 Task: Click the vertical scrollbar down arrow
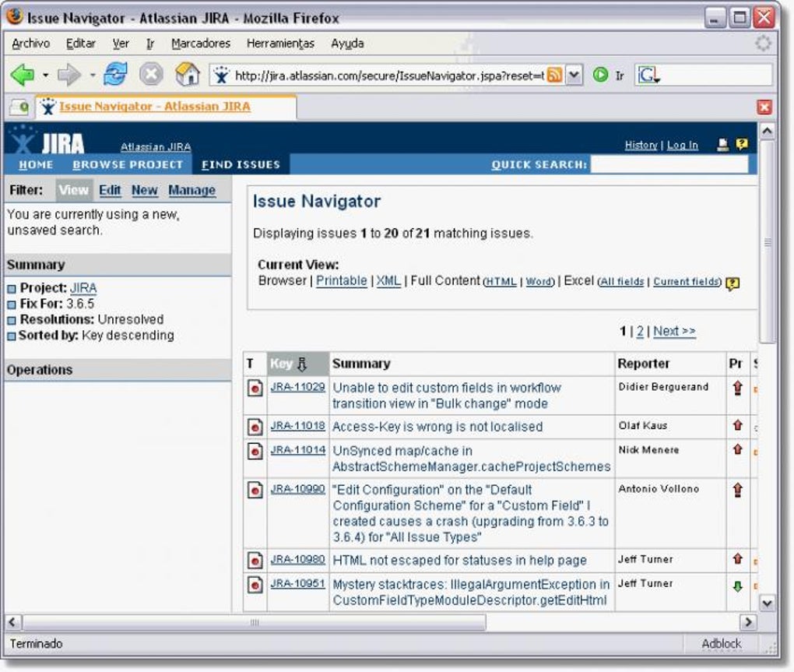pos(768,603)
